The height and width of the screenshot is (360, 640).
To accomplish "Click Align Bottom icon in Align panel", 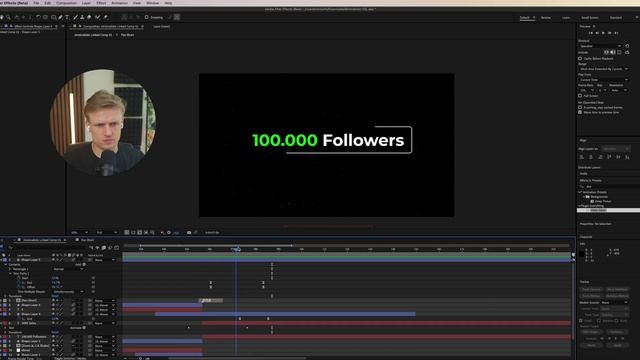I will 627,157.
